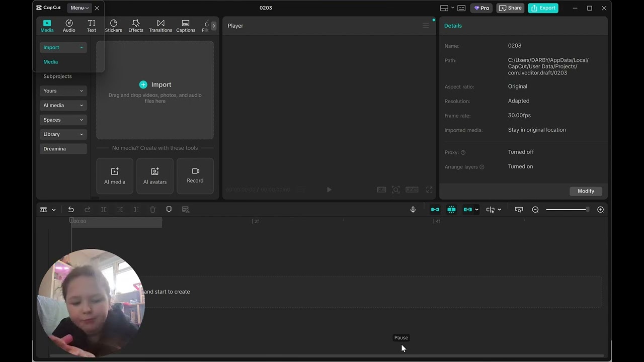
Task: Open the Text tab
Action: (92, 26)
